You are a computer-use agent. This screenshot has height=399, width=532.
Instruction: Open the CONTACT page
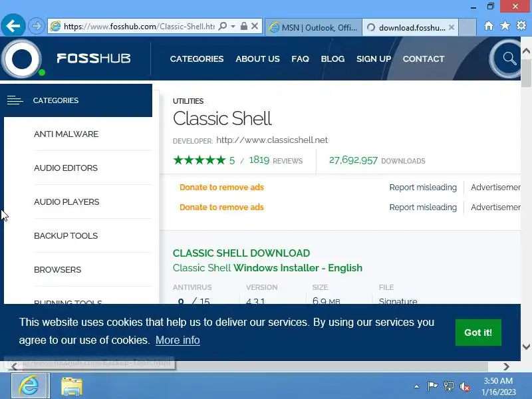(424, 59)
